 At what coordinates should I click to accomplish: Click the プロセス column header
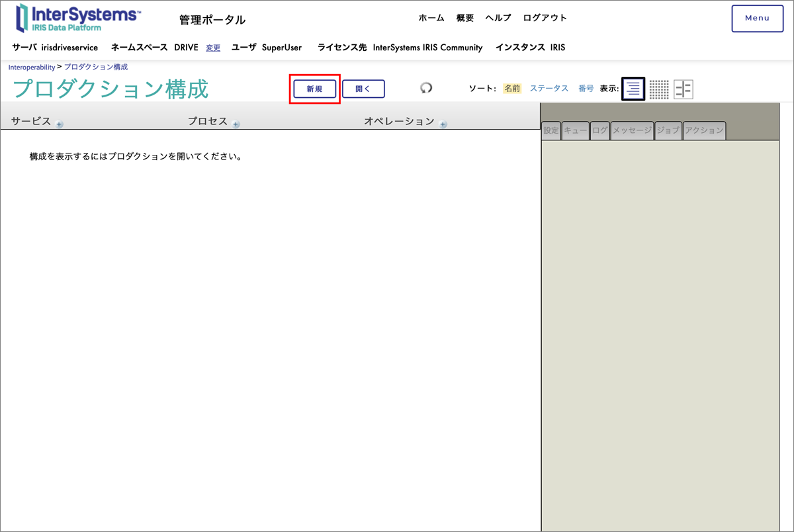coord(208,121)
